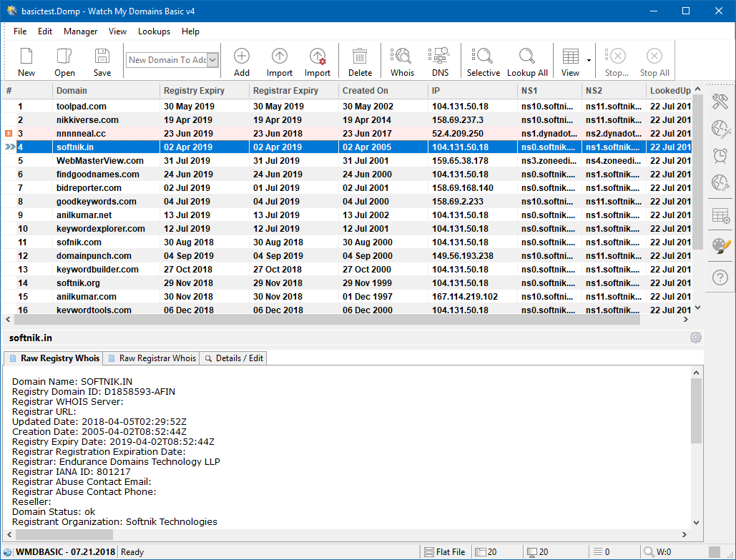Sort by Registry Expiry column header
The height and width of the screenshot is (560, 736).
[205, 91]
